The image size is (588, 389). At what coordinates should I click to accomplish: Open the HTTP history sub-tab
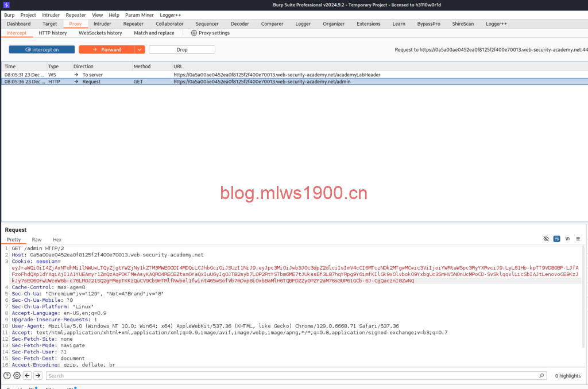[x=52, y=33]
